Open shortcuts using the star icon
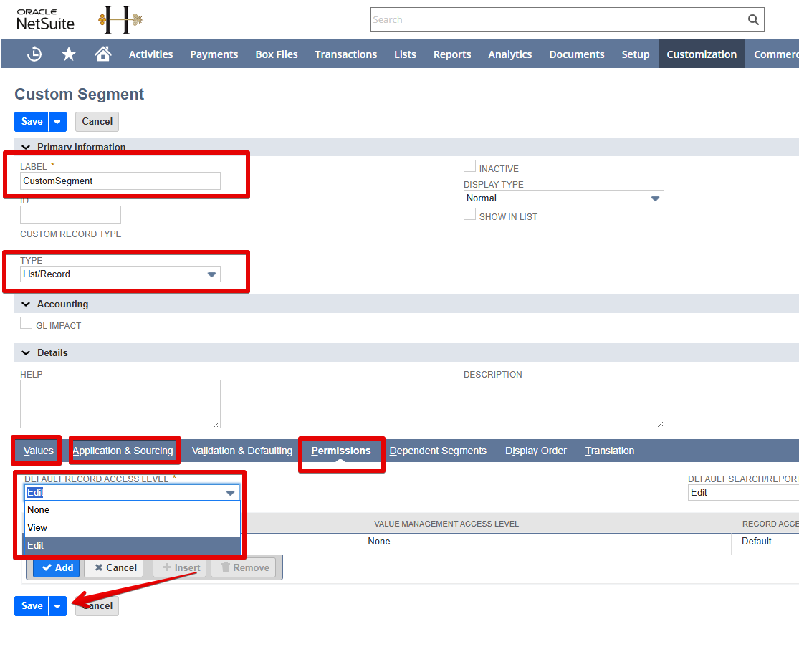This screenshot has height=672, width=799. (68, 54)
